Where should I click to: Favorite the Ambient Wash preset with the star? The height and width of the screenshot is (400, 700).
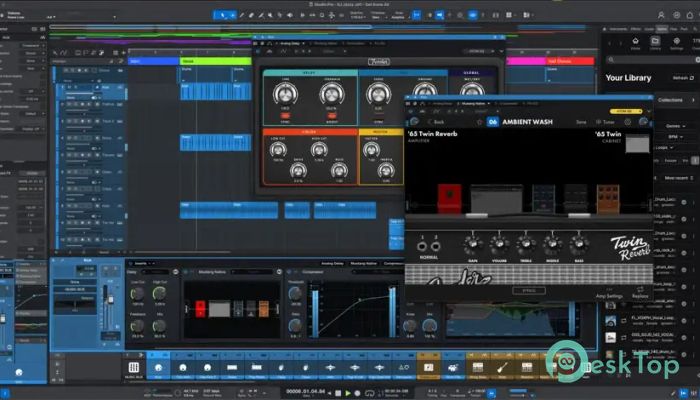[479, 122]
